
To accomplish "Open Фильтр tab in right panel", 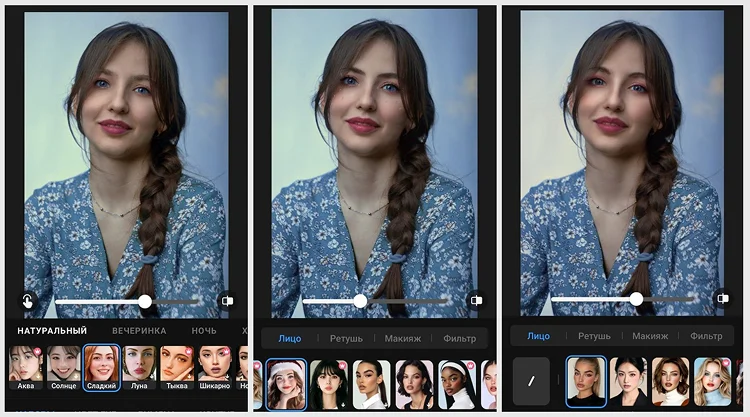I will tap(706, 336).
